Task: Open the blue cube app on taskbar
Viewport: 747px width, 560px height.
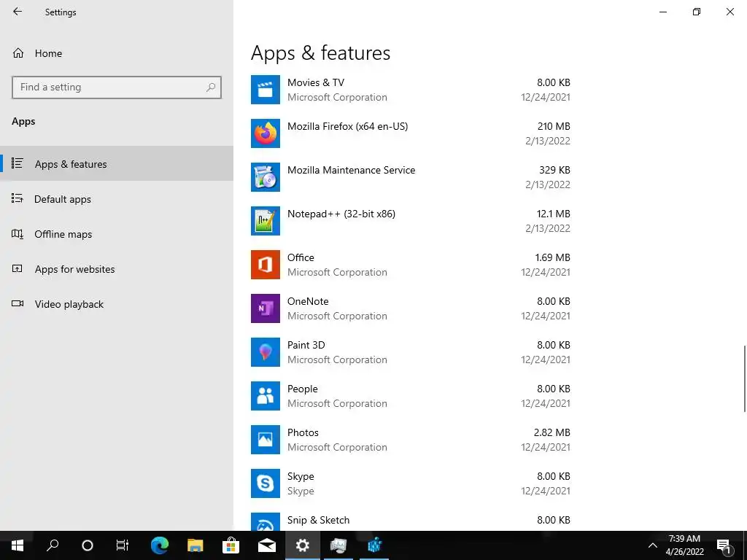Action: 374,545
